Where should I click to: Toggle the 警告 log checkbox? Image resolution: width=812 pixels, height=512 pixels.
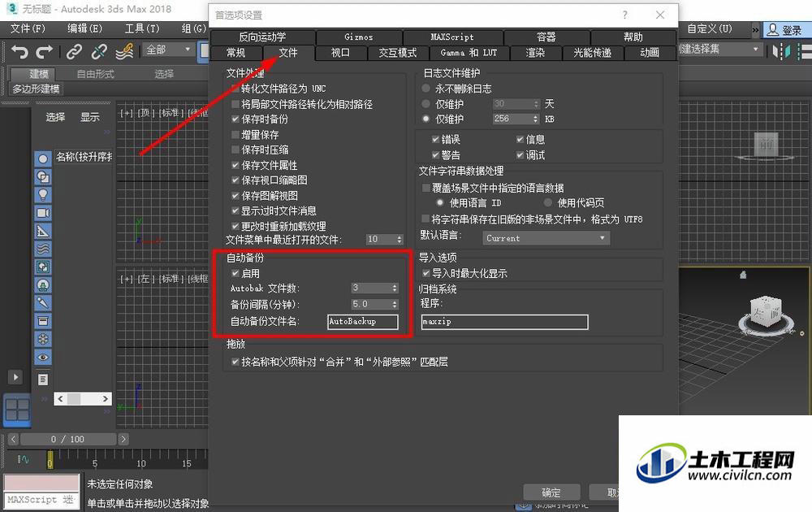tap(436, 155)
